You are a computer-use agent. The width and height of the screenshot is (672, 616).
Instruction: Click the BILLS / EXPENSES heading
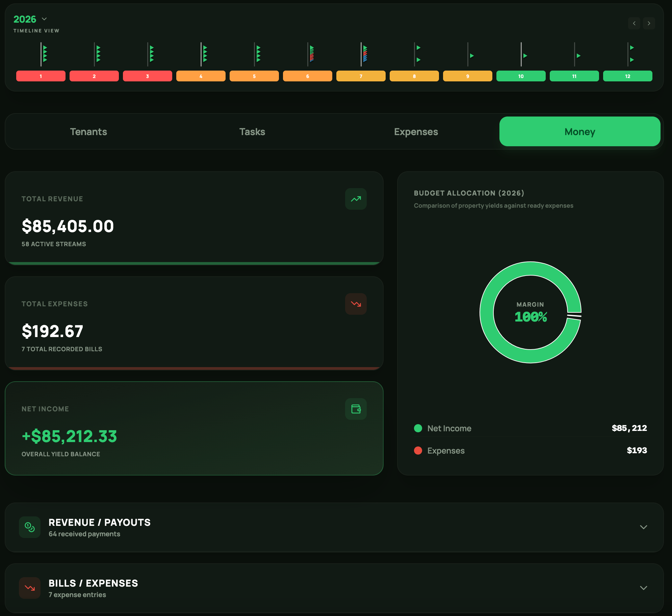pyautogui.click(x=93, y=583)
